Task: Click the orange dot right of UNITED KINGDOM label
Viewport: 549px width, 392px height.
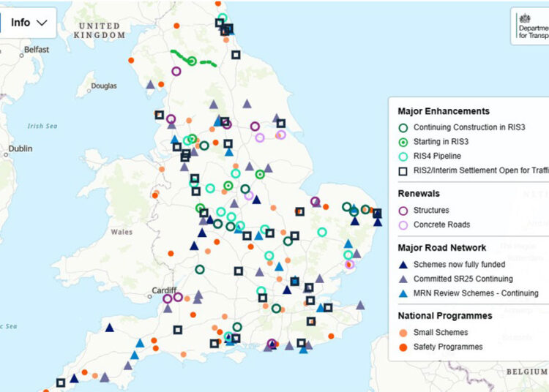Action: [177, 26]
